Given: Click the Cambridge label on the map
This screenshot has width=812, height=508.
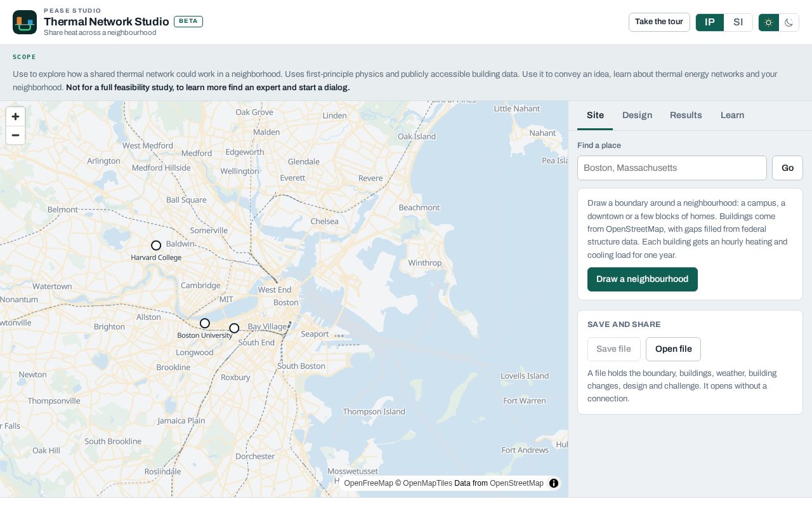Looking at the screenshot, I should point(200,285).
